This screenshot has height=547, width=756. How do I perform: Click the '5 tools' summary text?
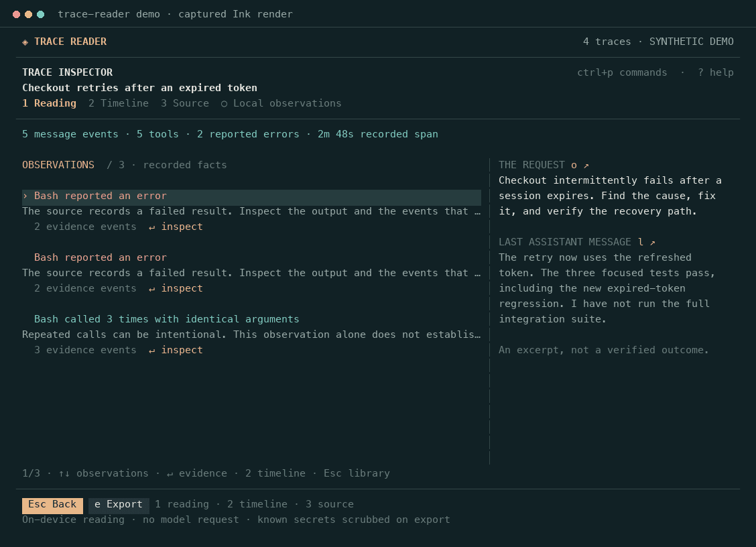(157, 134)
